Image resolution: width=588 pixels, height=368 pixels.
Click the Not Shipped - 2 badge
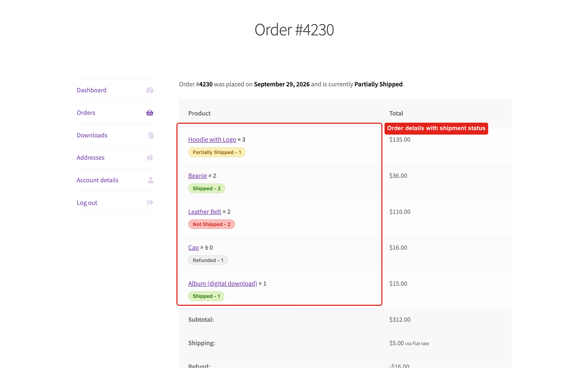click(211, 224)
